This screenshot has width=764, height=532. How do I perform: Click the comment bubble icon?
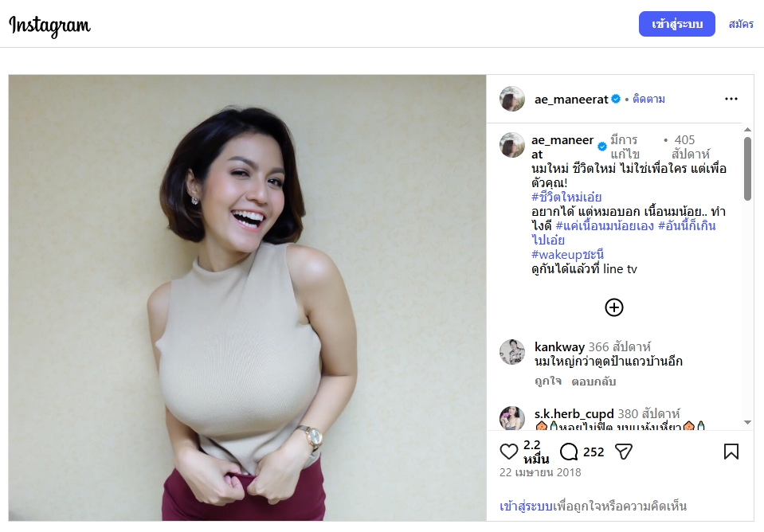point(569,452)
